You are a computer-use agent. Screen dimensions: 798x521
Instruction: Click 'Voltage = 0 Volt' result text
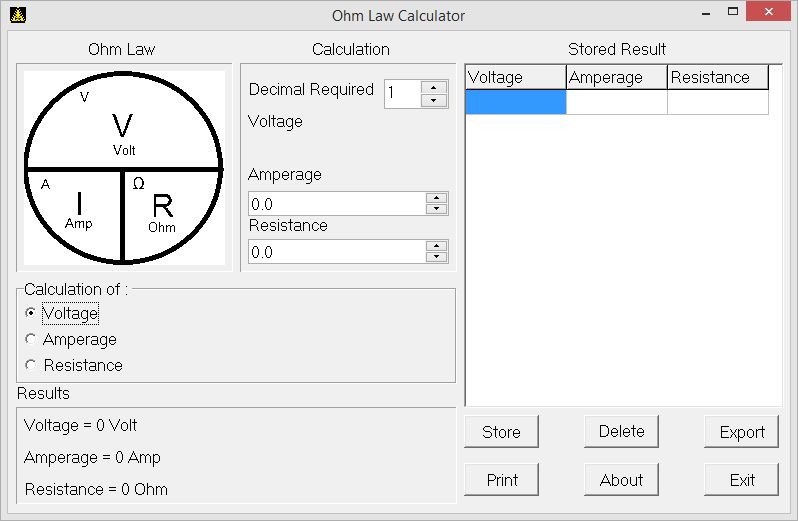(80, 425)
